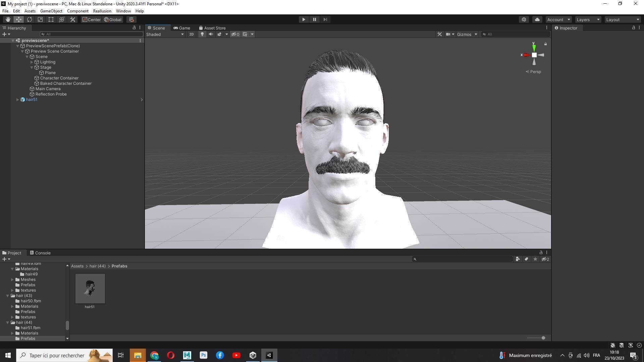Image resolution: width=644 pixels, height=362 pixels.
Task: Toggle scene lighting
Action: click(x=202, y=34)
